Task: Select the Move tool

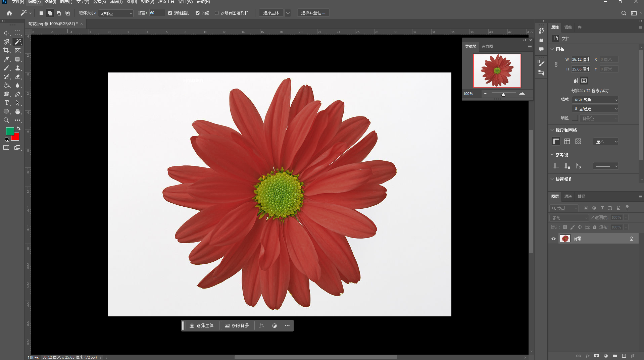Action: (6, 33)
